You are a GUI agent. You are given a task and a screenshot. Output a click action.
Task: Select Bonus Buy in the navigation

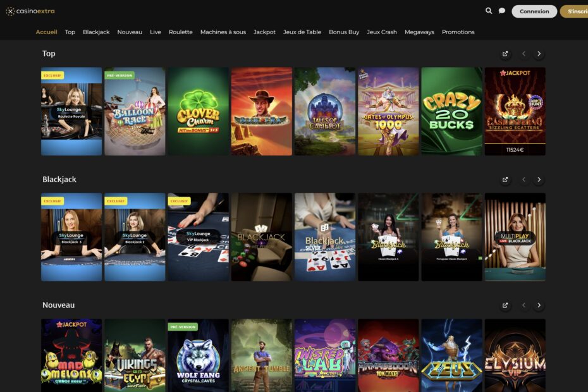point(344,32)
